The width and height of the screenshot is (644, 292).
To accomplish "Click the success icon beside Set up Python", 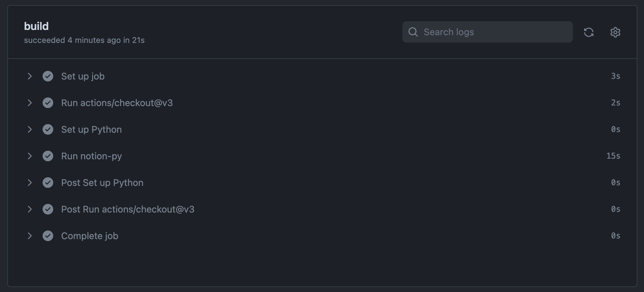I will point(48,129).
